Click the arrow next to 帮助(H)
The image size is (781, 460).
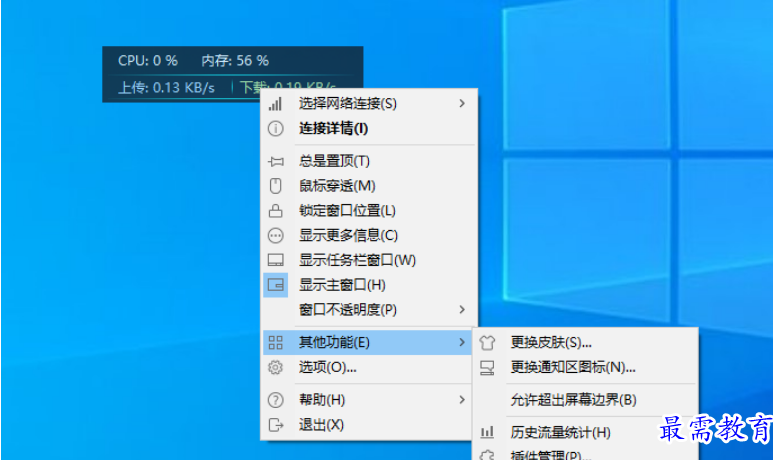(x=462, y=400)
